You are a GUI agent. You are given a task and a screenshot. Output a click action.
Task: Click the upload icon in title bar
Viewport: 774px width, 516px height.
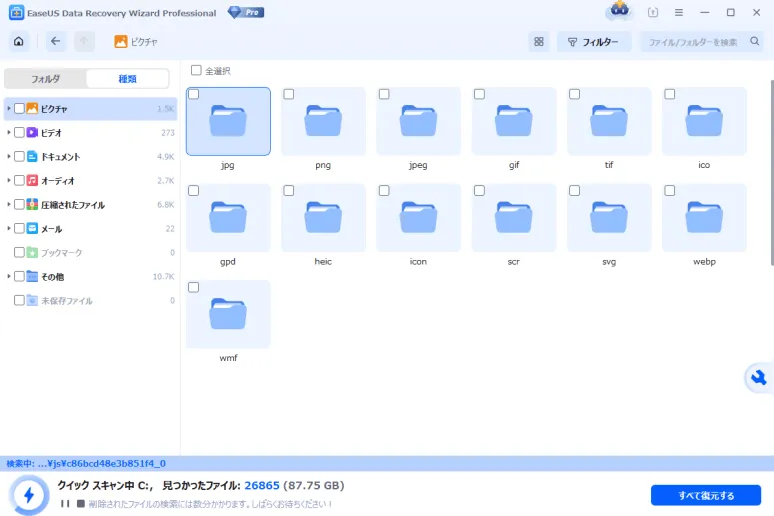coord(653,13)
